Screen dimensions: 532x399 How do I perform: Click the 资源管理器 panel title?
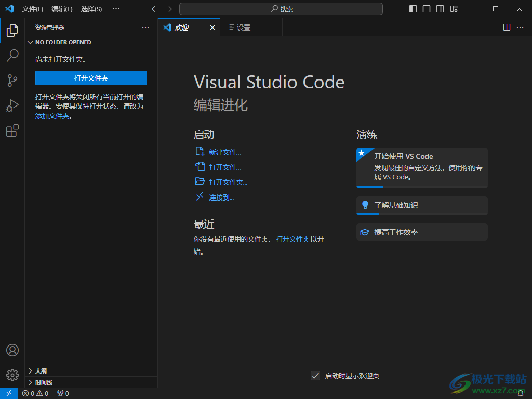point(49,28)
